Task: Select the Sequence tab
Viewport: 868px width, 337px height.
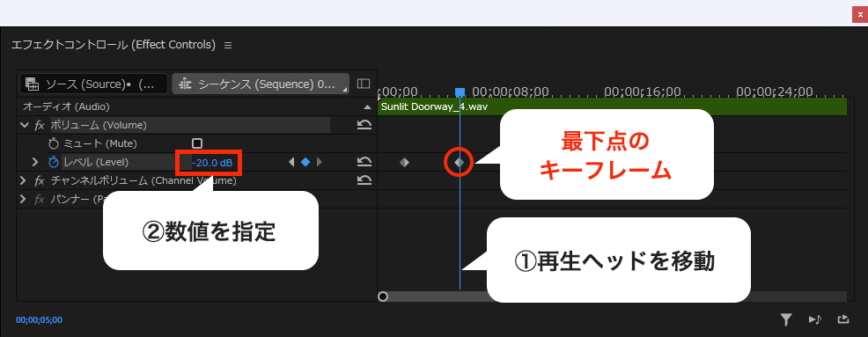Action: click(x=261, y=84)
